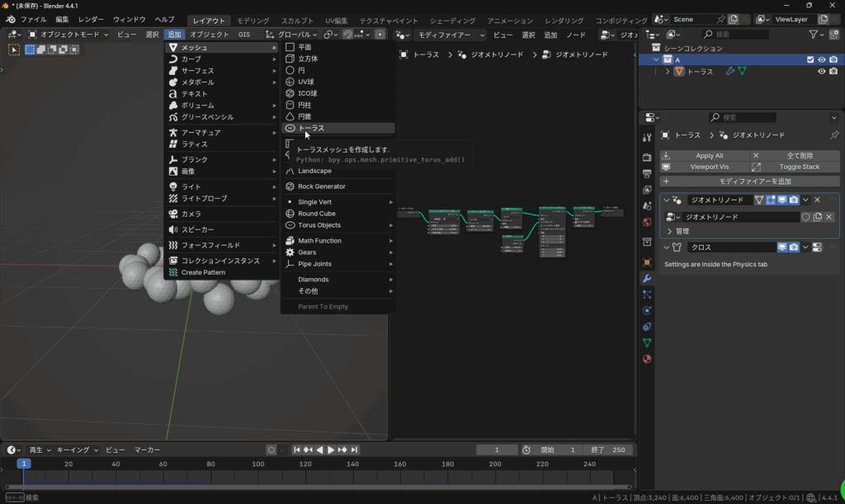Screen dimensions: 845x504
Task: Open the Scene properties tab
Action: [647, 205]
